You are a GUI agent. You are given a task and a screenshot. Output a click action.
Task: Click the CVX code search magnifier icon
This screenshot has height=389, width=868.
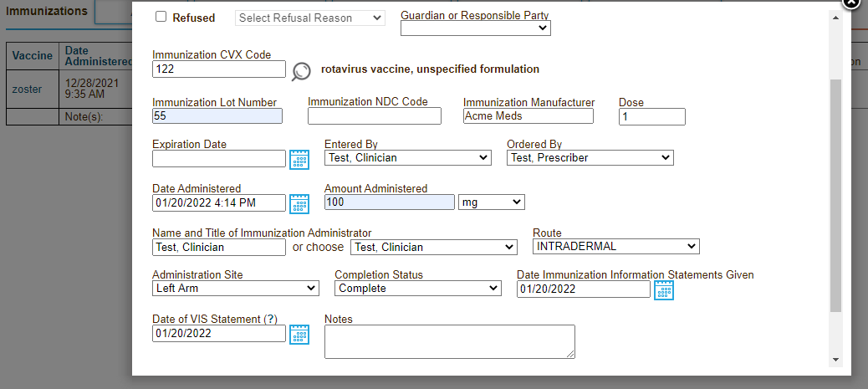(301, 71)
